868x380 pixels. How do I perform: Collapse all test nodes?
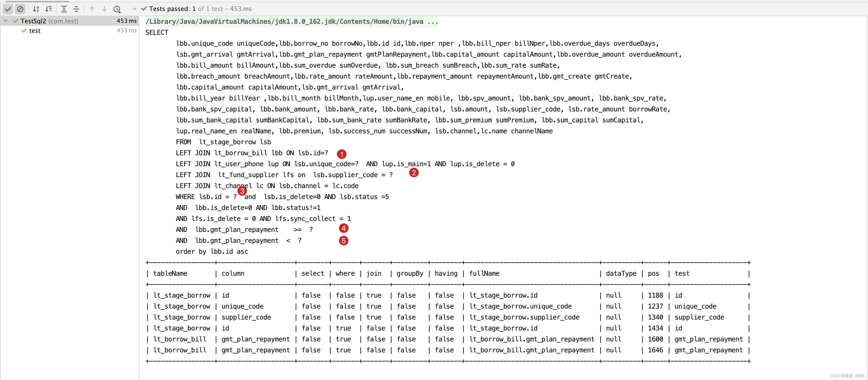76,9
